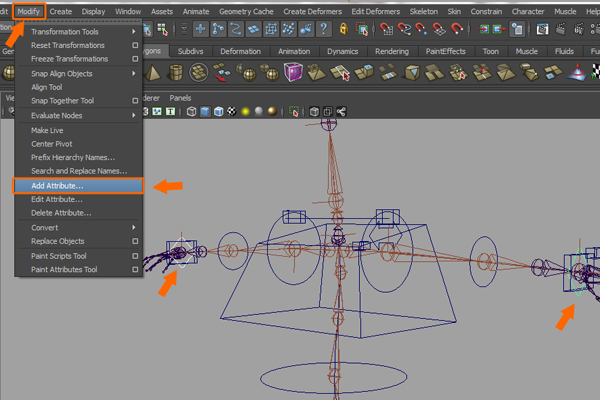Image resolution: width=600 pixels, height=400 pixels.
Task: Switch to the PaintEffects shelf tab
Action: (445, 51)
